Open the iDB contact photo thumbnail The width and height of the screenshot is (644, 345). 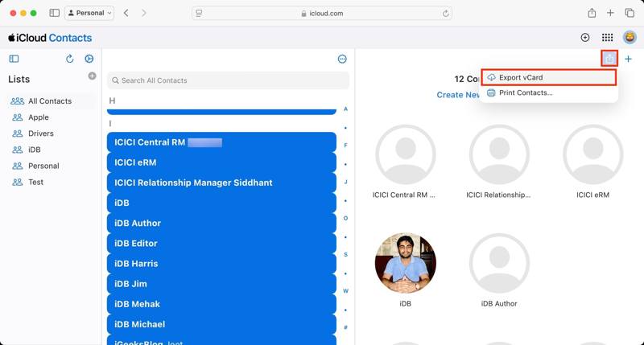(406, 263)
